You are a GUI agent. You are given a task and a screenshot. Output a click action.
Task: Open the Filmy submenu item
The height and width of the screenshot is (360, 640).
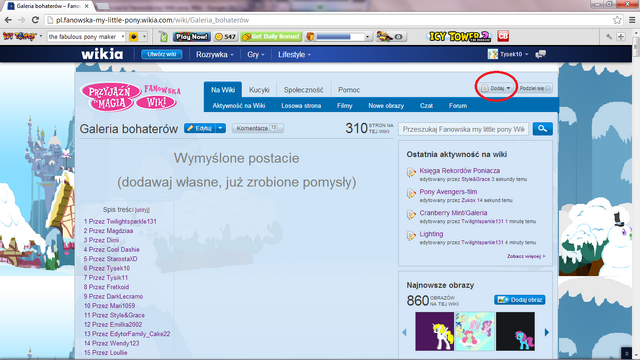click(x=344, y=106)
